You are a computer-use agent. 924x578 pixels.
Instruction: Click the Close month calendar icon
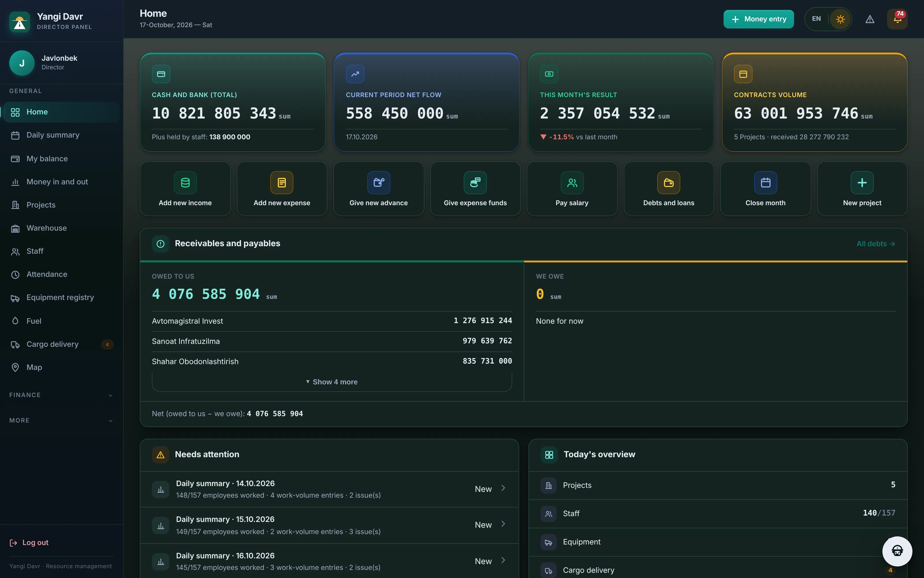[765, 183]
